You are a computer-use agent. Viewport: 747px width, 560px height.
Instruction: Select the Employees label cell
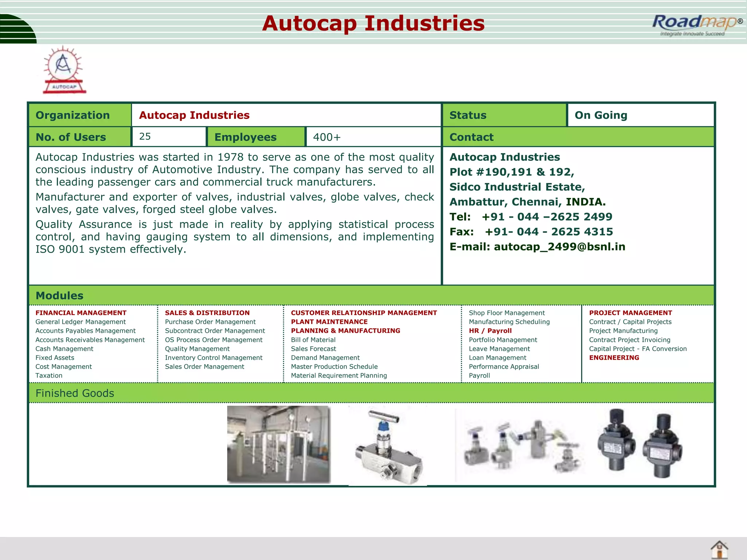[256, 137]
